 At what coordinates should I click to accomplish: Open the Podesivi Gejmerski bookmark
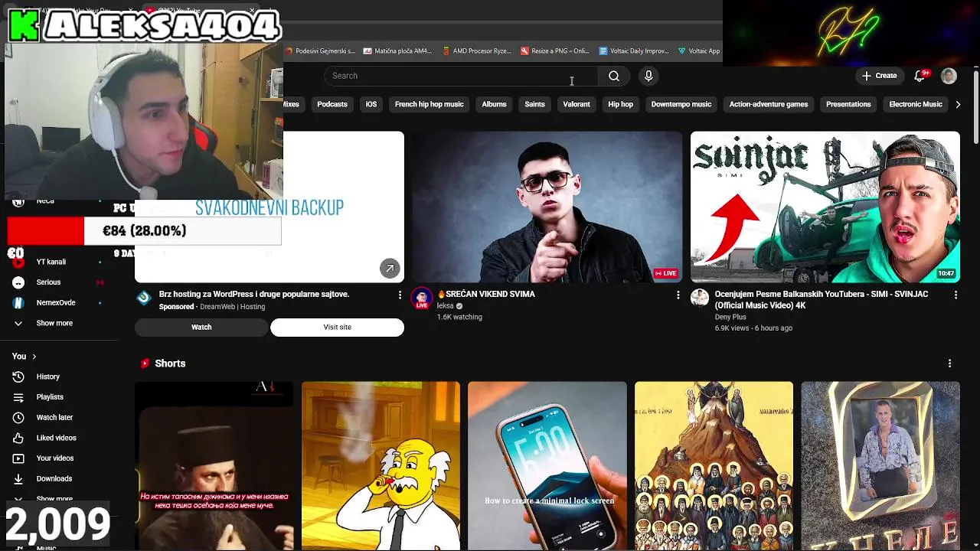320,51
